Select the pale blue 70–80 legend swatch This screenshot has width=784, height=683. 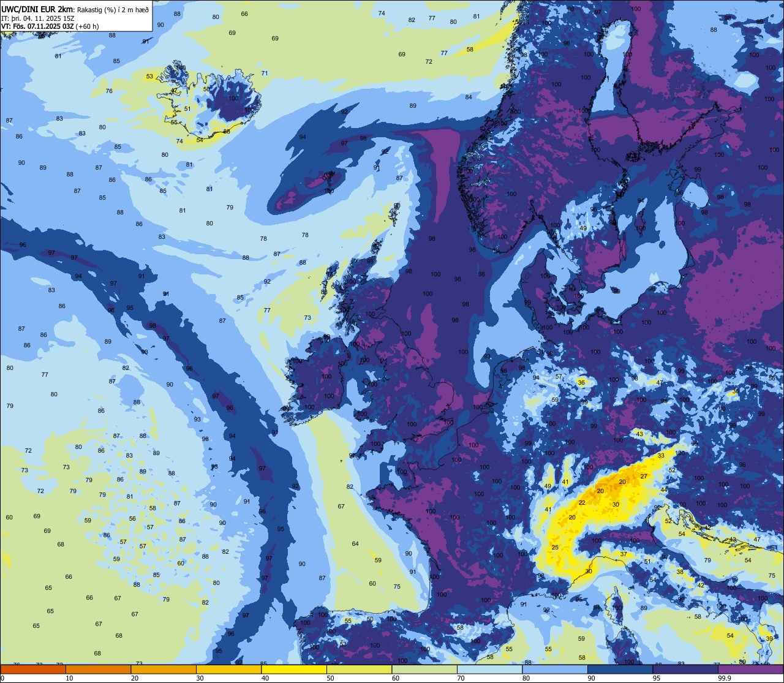[x=489, y=669]
